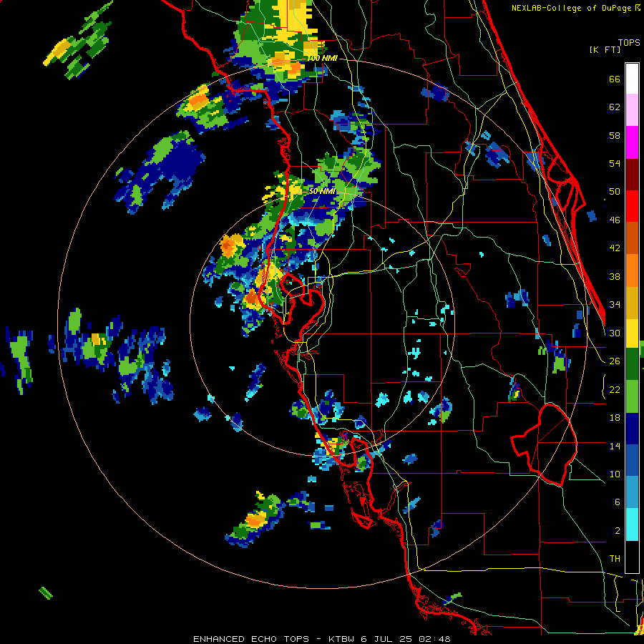Select the bright red legend swatch

pos(632,206)
